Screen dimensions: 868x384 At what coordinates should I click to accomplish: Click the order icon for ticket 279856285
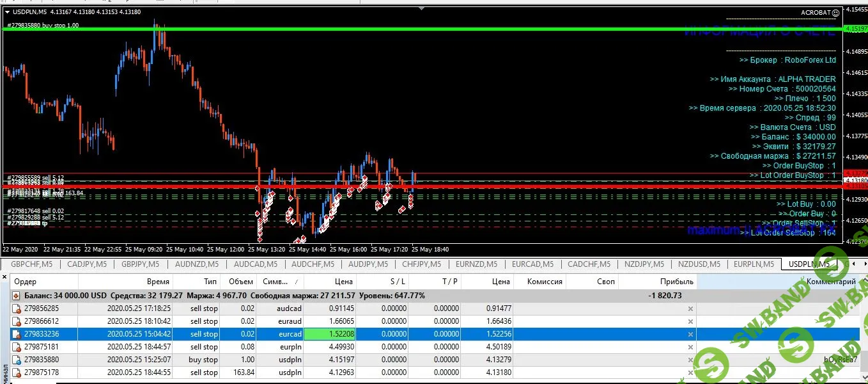pos(17,308)
